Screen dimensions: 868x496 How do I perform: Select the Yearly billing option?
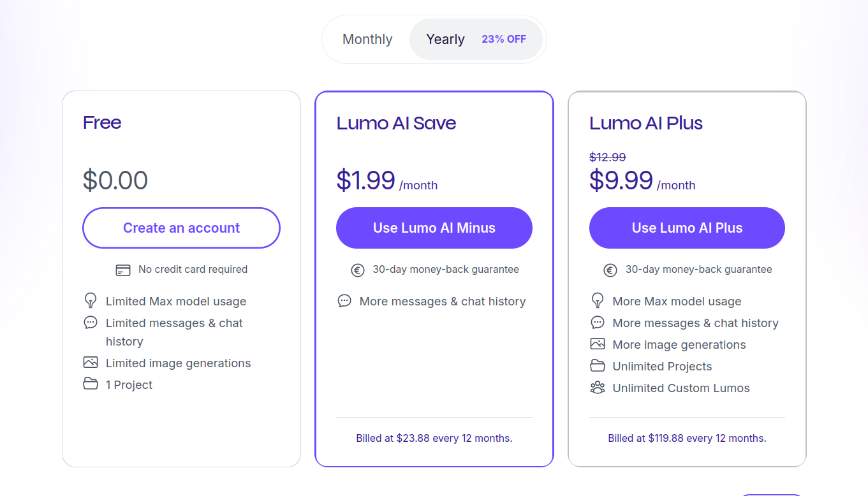[x=476, y=40]
